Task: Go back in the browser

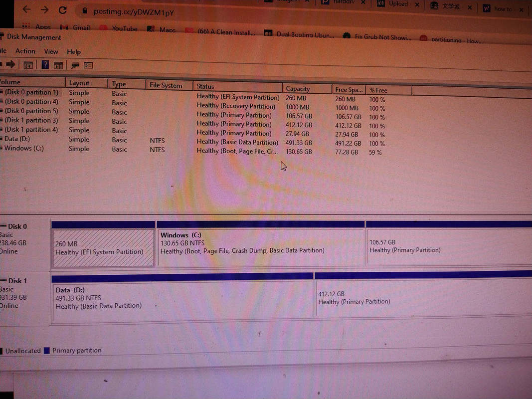Action: click(26, 9)
